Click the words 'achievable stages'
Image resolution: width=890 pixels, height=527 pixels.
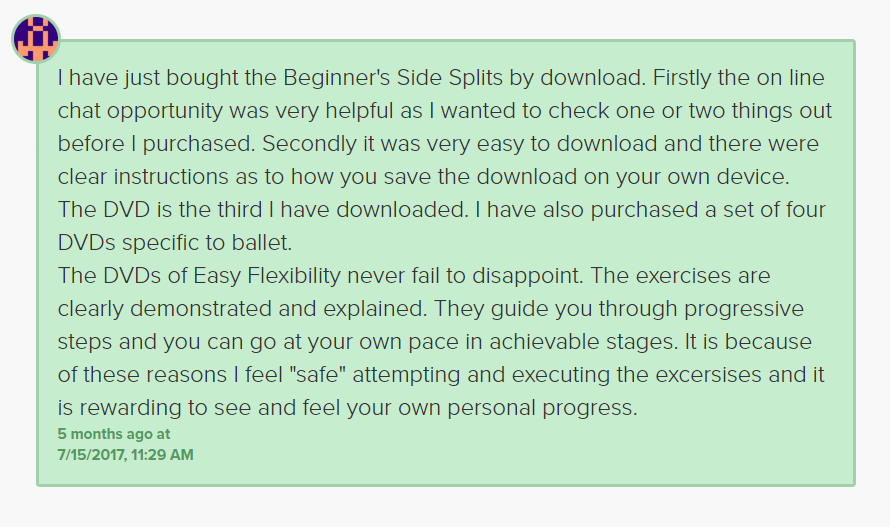583,342
